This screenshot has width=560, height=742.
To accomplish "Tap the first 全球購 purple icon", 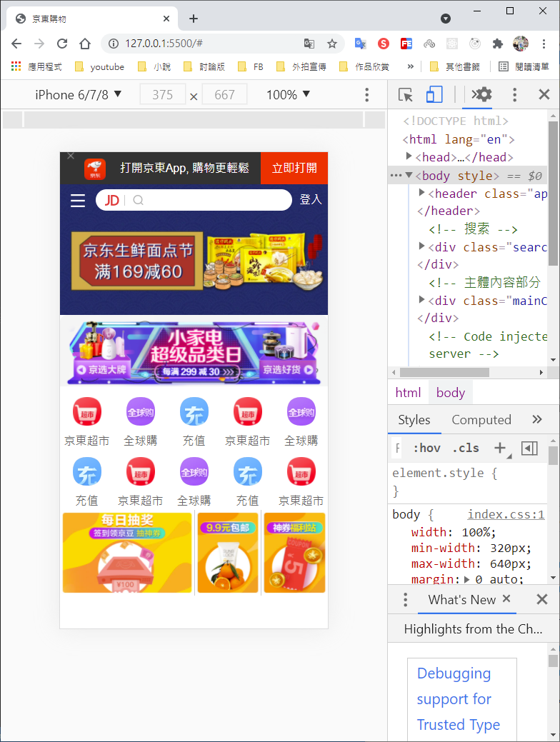I will 141,411.
